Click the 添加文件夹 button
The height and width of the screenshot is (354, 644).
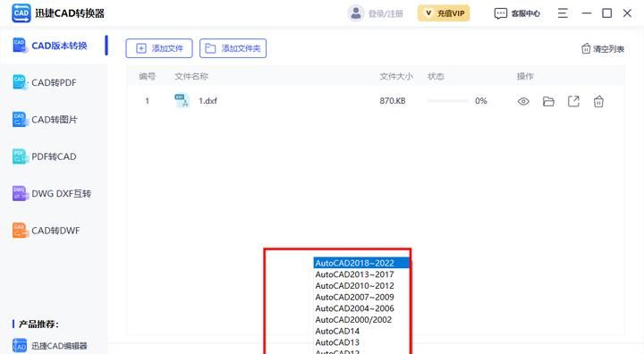(233, 48)
